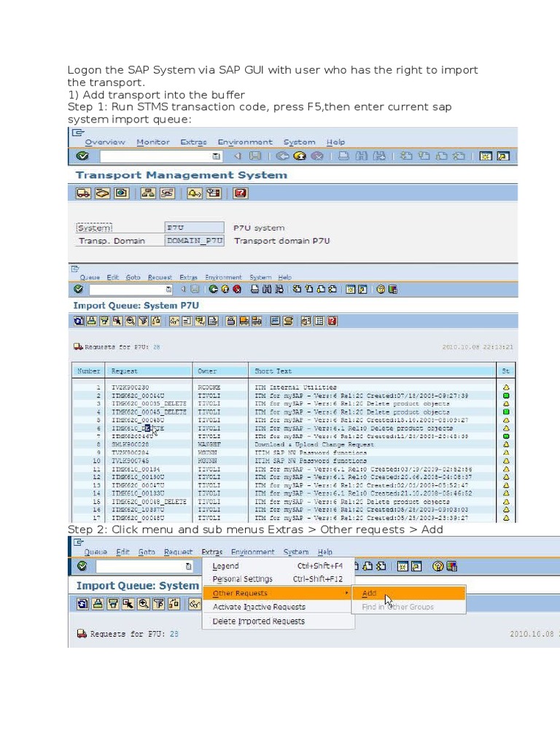Click the red help icon in Transport Management System toolbar
The image size is (560, 747).
(x=240, y=193)
